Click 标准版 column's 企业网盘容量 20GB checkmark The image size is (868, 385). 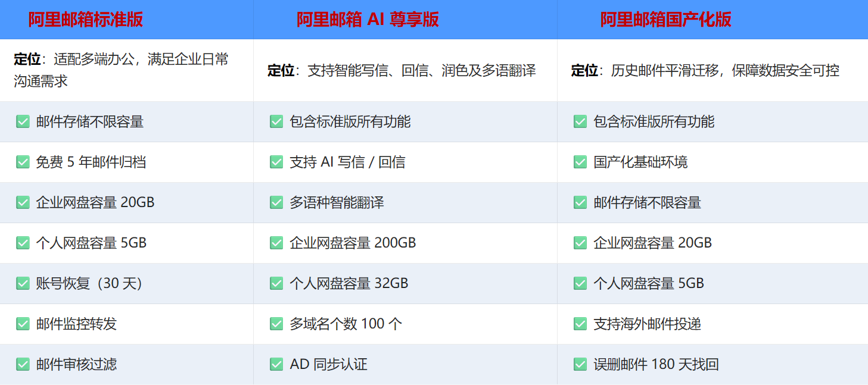click(x=23, y=202)
